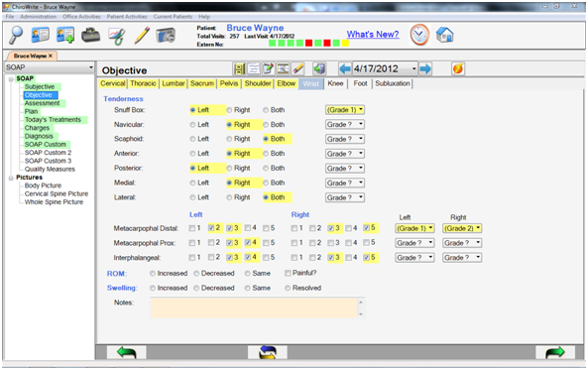Go to the home house icon
The width and height of the screenshot is (588, 370).
445,35
